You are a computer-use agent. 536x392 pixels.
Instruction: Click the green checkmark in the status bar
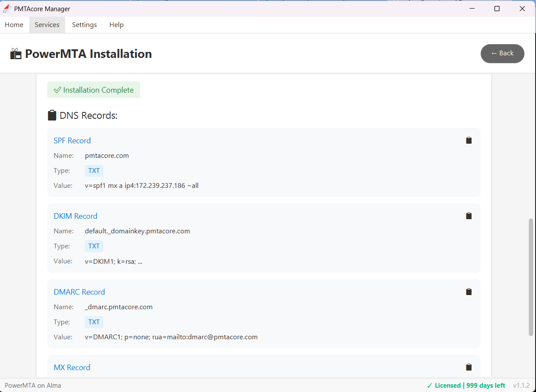pos(431,385)
